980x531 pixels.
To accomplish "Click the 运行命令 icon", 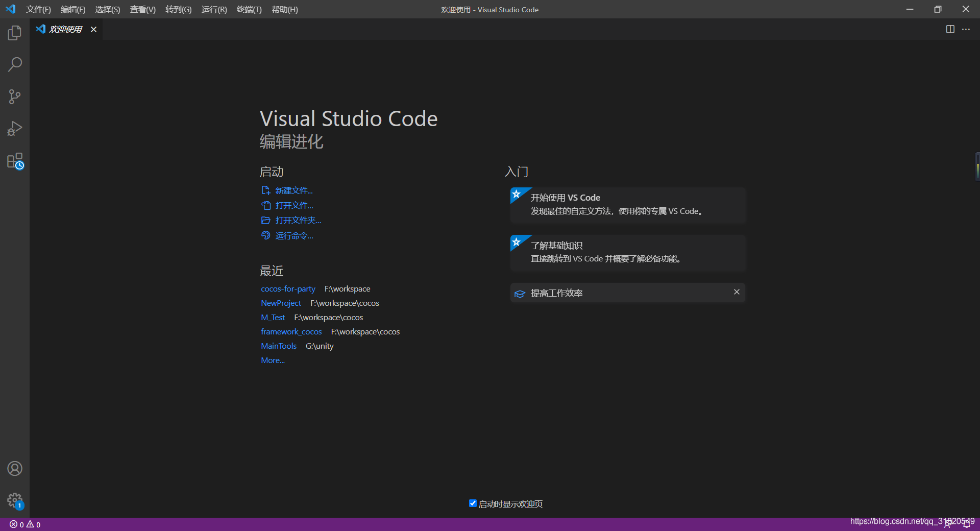I will coord(265,235).
